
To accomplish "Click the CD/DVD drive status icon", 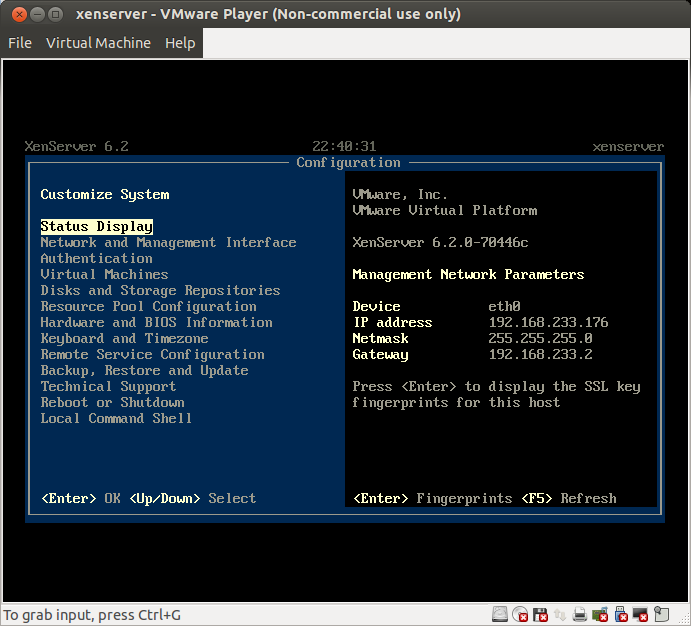I will click(520, 614).
